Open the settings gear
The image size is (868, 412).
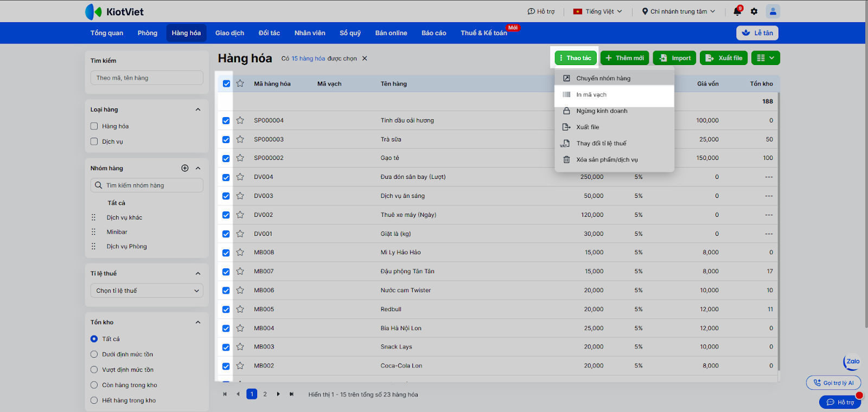[x=754, y=11]
